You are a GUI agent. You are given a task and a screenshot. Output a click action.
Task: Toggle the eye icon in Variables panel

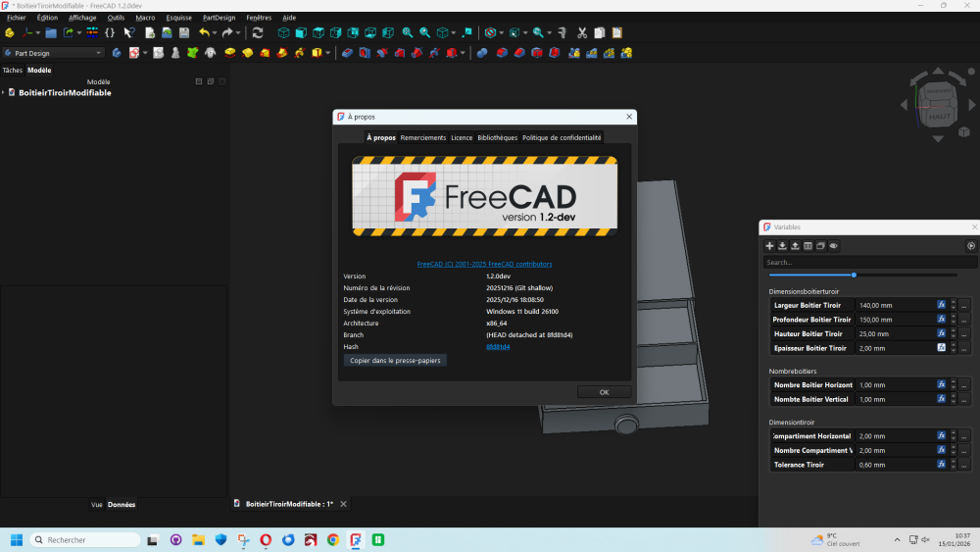tap(834, 246)
